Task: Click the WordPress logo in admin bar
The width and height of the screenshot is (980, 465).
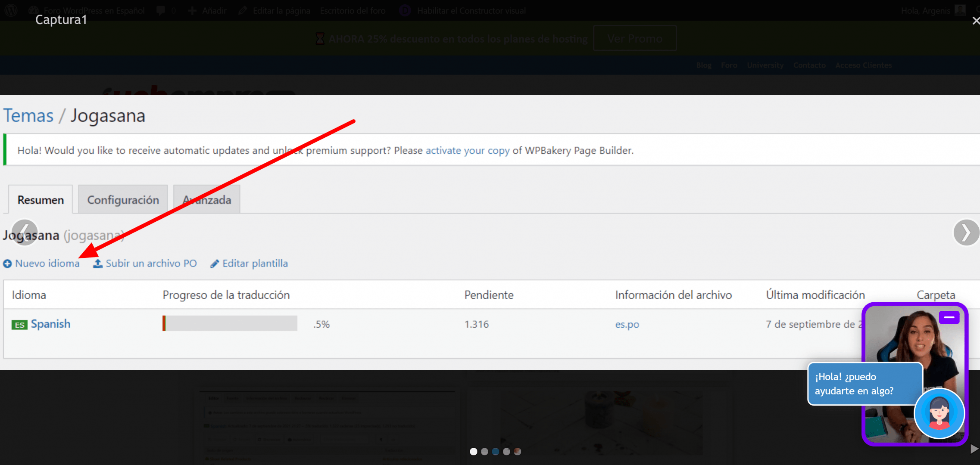Action: point(11,10)
